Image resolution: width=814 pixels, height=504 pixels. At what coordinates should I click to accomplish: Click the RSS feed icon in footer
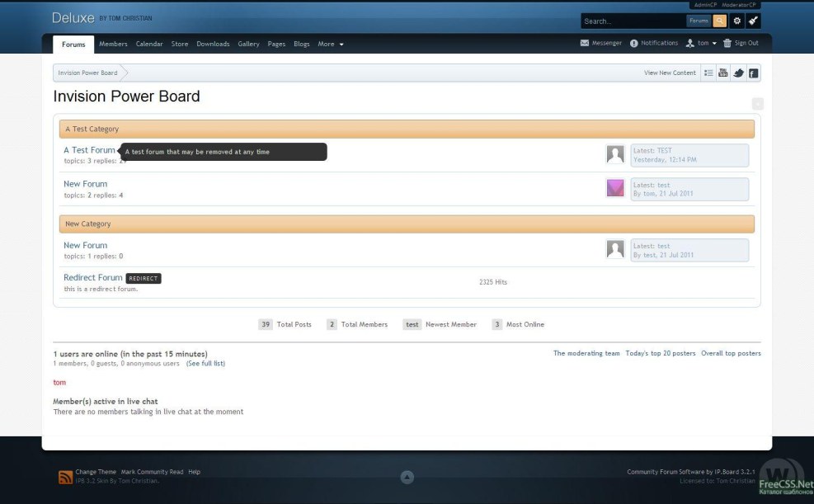pos(65,477)
